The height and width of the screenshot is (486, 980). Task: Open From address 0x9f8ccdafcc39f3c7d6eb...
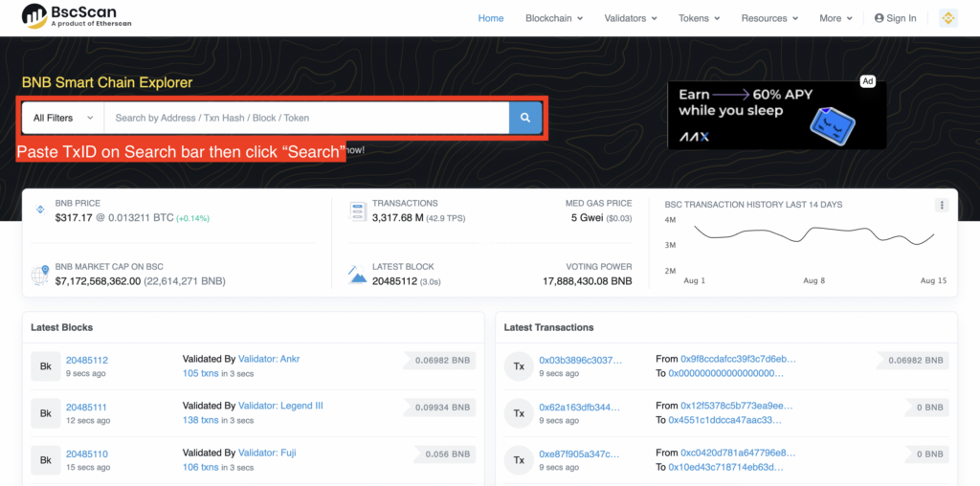(x=738, y=359)
